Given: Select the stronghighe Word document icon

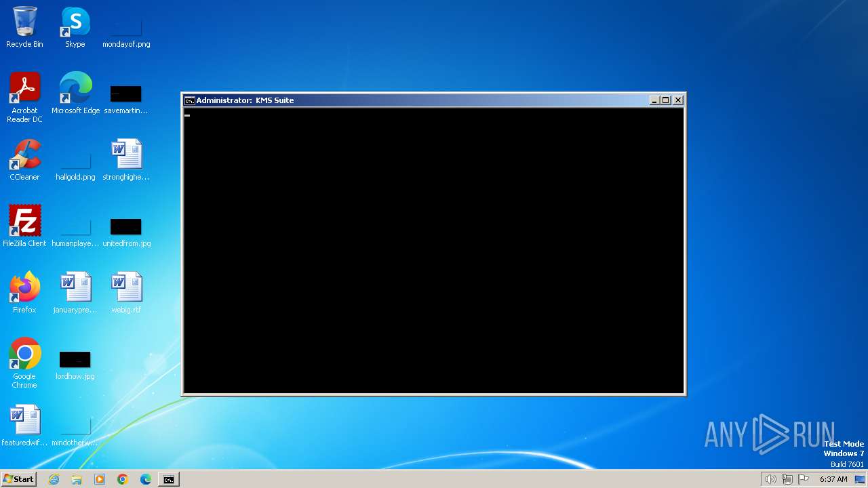Looking at the screenshot, I should 126,160.
